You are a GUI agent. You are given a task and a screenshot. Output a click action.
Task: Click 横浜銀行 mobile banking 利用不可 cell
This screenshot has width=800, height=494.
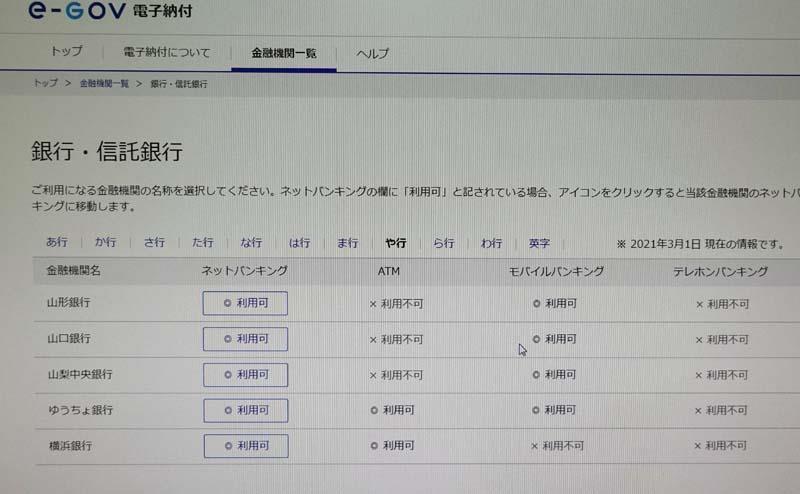click(557, 446)
